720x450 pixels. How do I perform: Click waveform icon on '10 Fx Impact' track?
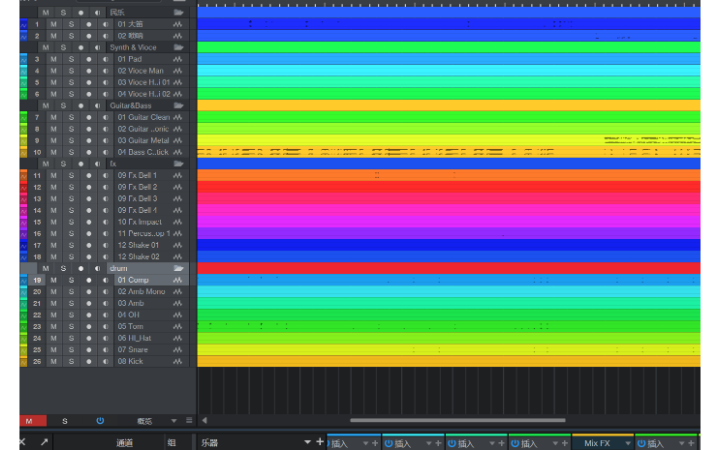178,222
